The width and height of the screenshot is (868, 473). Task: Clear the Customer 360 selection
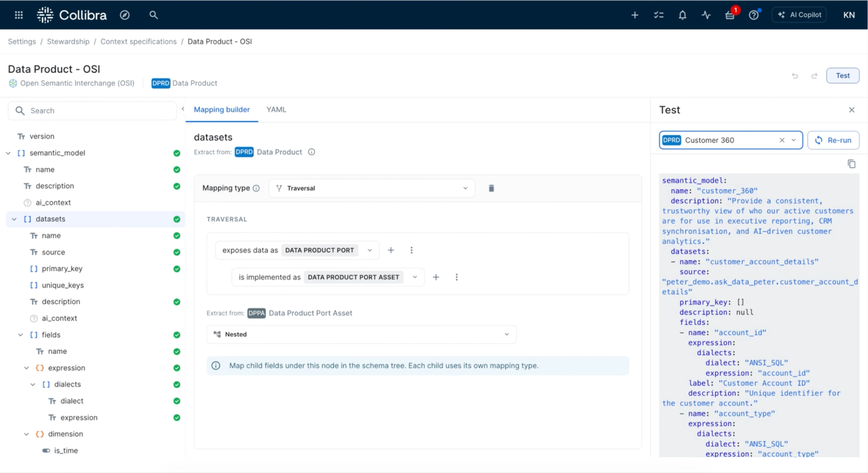pos(782,140)
